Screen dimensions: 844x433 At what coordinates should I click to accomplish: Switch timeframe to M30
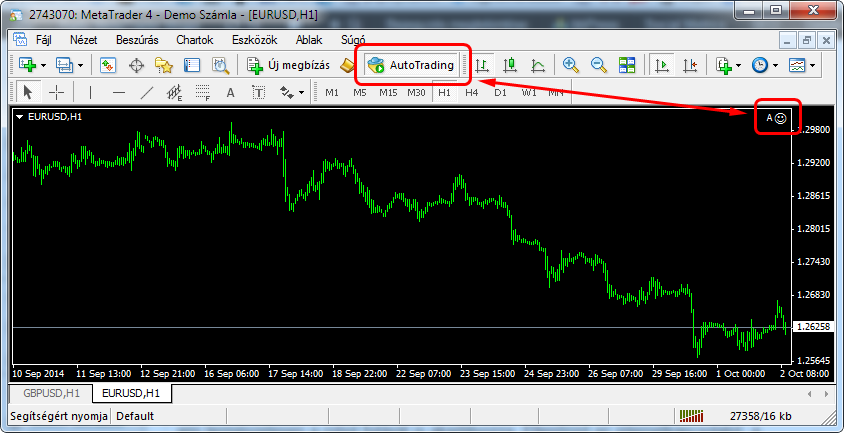(x=416, y=93)
